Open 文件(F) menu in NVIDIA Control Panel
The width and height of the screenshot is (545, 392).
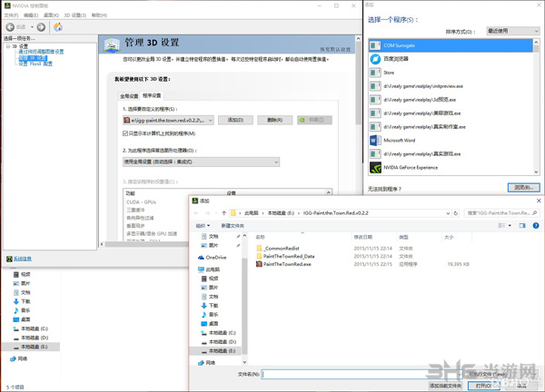click(x=11, y=15)
